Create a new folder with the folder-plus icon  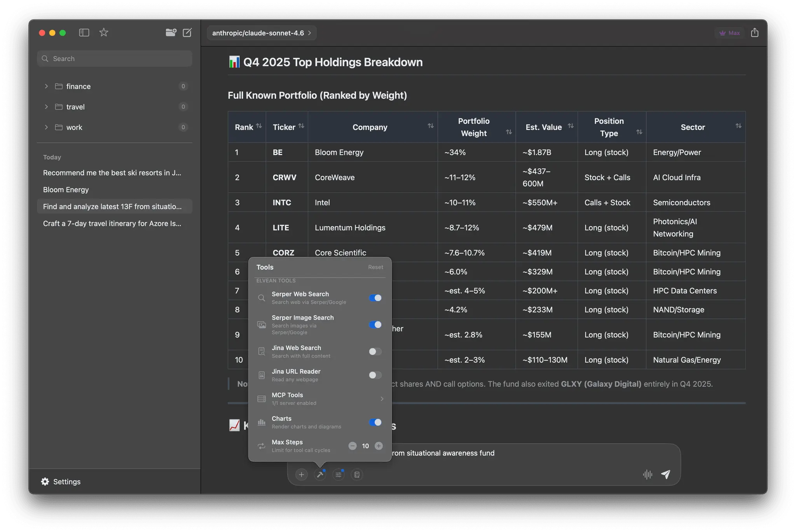coord(171,33)
